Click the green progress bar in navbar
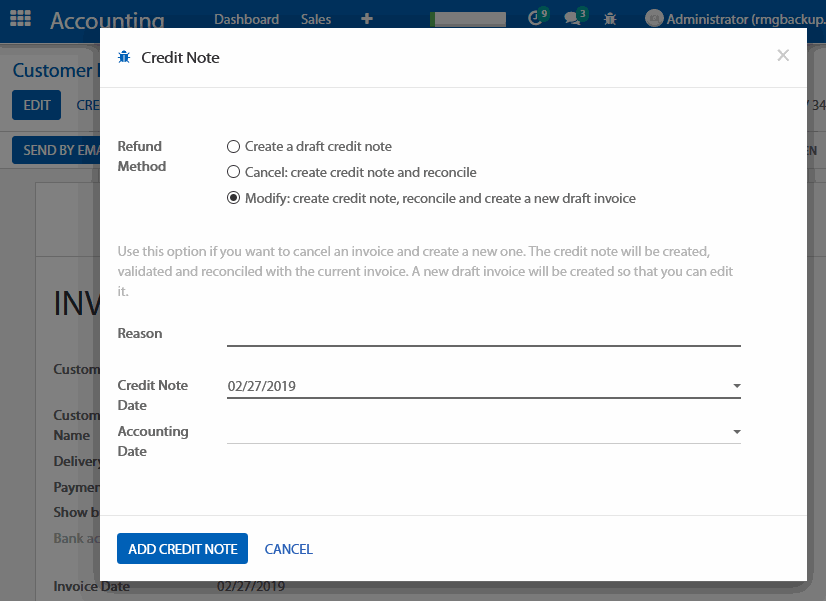 pyautogui.click(x=468, y=19)
